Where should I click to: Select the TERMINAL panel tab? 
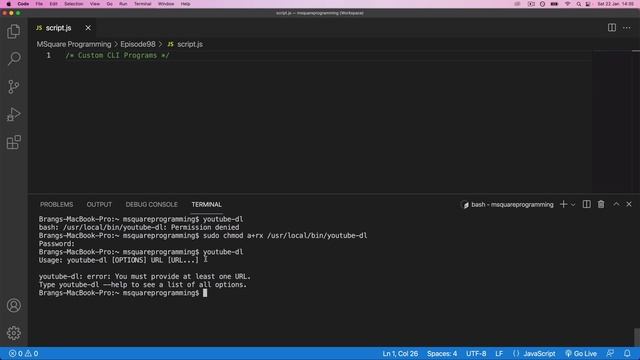207,204
